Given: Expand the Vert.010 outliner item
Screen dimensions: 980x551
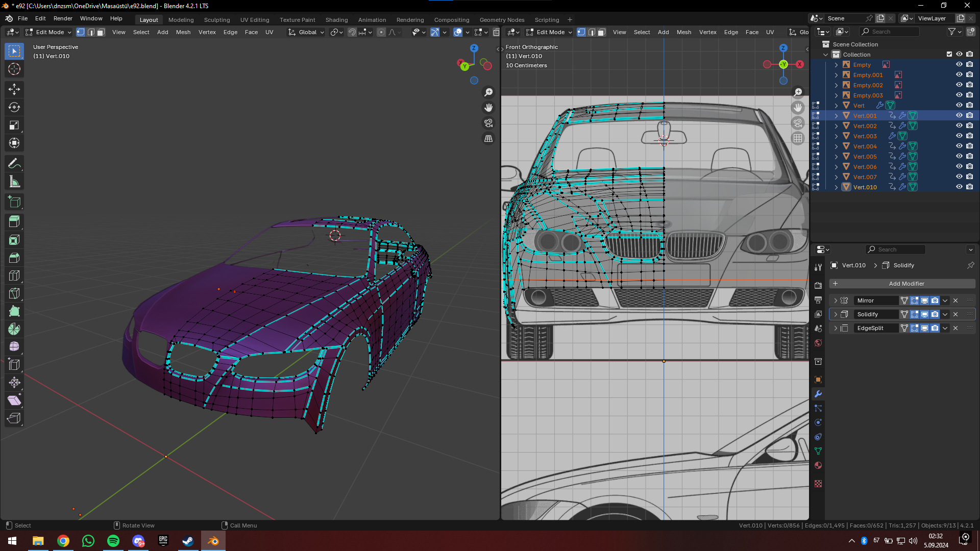Looking at the screenshot, I should click(x=836, y=187).
